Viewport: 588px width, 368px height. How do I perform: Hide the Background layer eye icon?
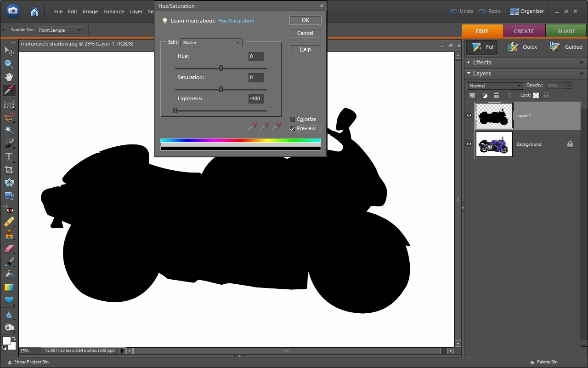[469, 144]
